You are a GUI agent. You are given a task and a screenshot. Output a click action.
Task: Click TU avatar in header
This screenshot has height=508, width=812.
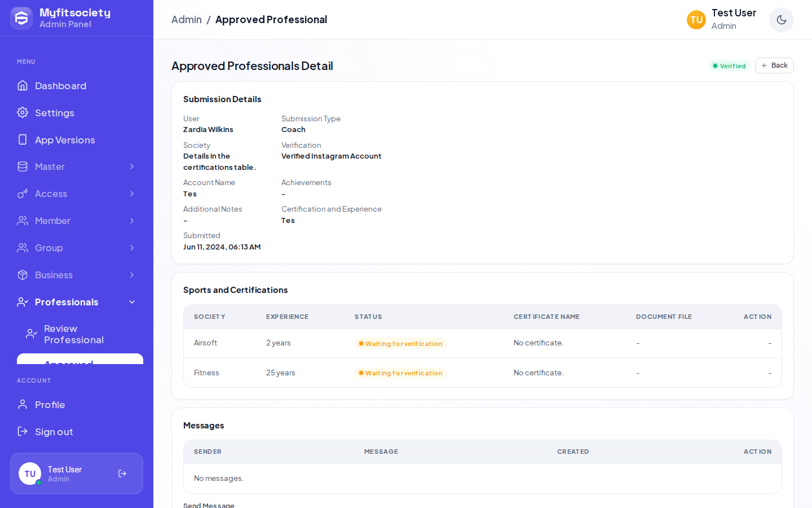[696, 20]
